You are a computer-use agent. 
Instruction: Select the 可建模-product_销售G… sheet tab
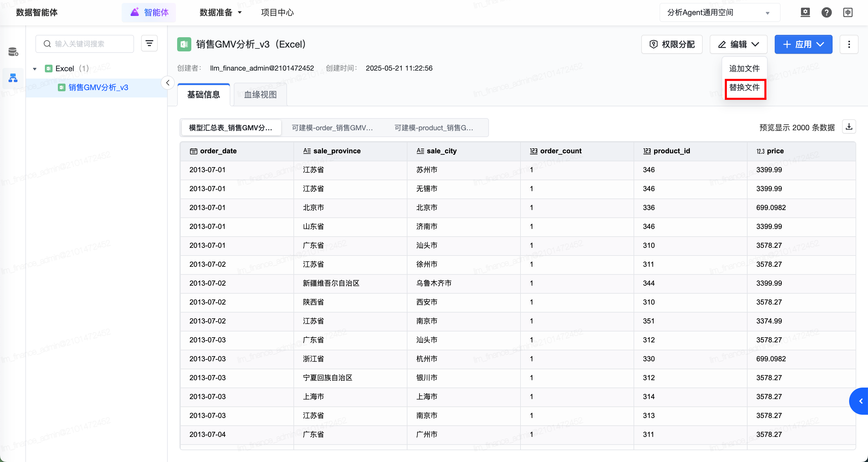tap(434, 128)
